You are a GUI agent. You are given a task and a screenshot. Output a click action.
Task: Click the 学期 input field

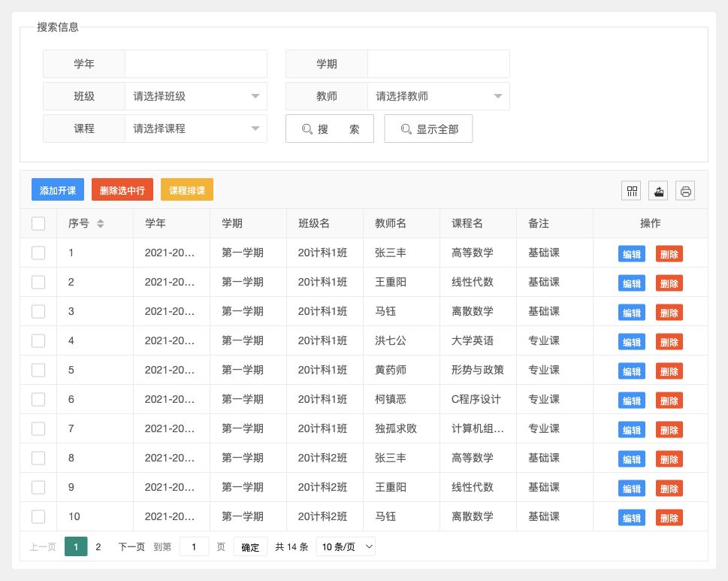point(438,64)
